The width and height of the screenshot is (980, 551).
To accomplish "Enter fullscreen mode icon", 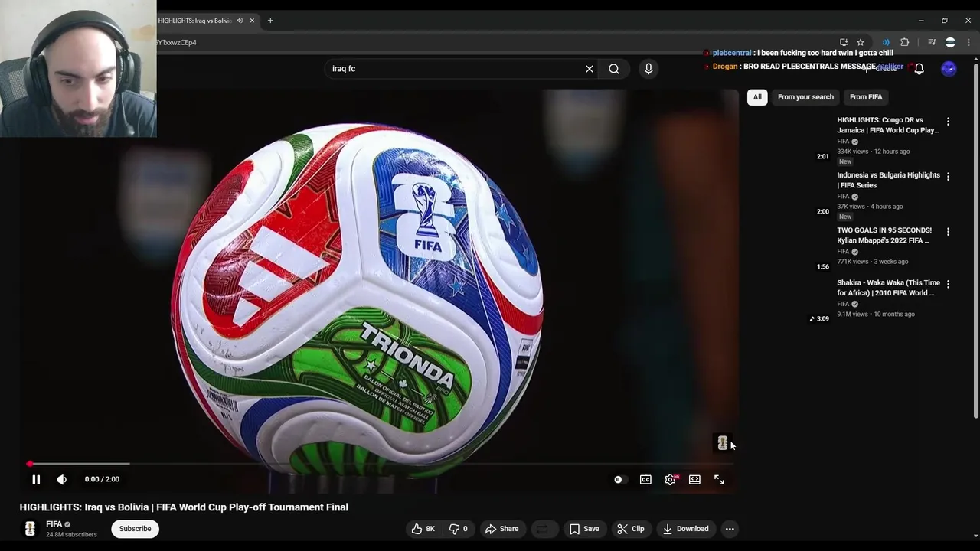I will click(719, 480).
